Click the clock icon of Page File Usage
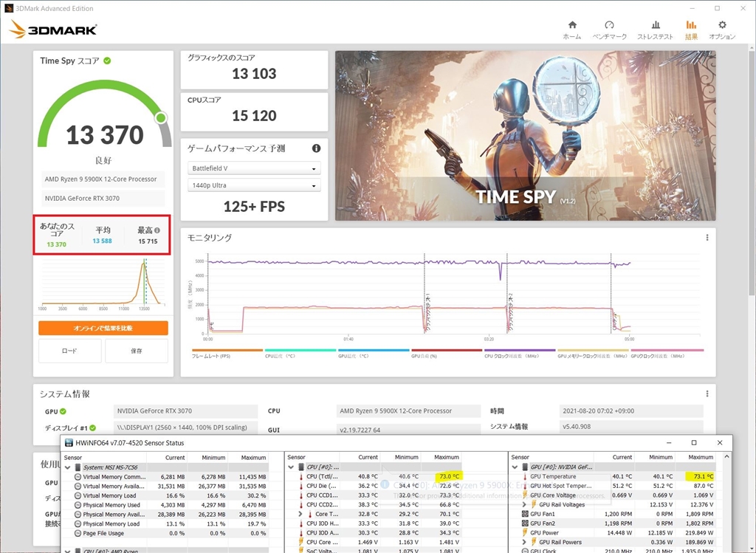756x553 pixels. [78, 533]
